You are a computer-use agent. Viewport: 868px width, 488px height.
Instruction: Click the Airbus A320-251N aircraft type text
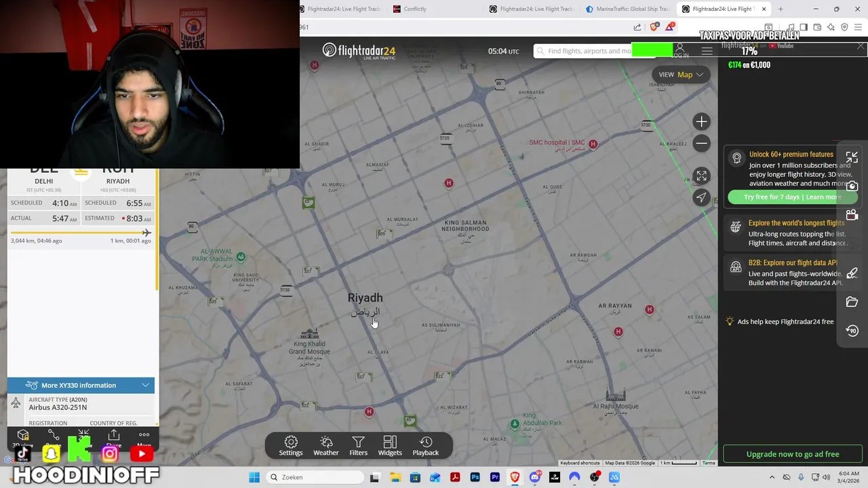pyautogui.click(x=58, y=407)
